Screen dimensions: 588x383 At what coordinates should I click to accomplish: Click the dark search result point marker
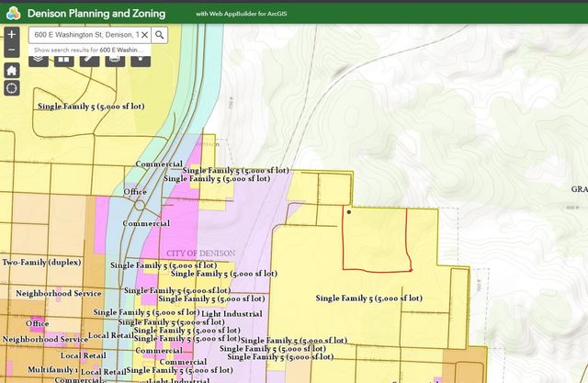coord(349,212)
